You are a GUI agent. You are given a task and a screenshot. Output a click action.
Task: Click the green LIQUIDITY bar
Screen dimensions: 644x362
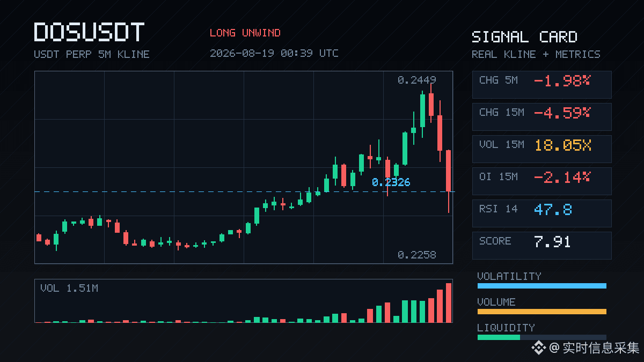[499, 337]
